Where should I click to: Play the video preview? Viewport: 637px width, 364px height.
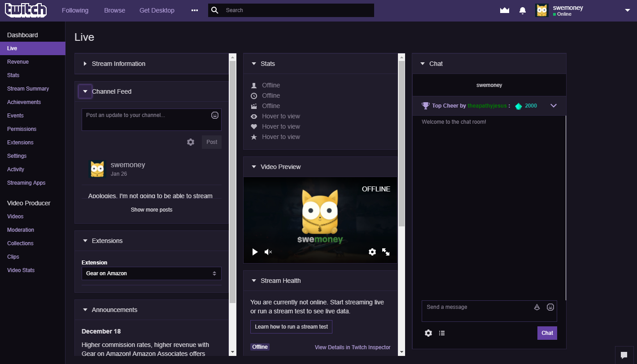pos(255,252)
